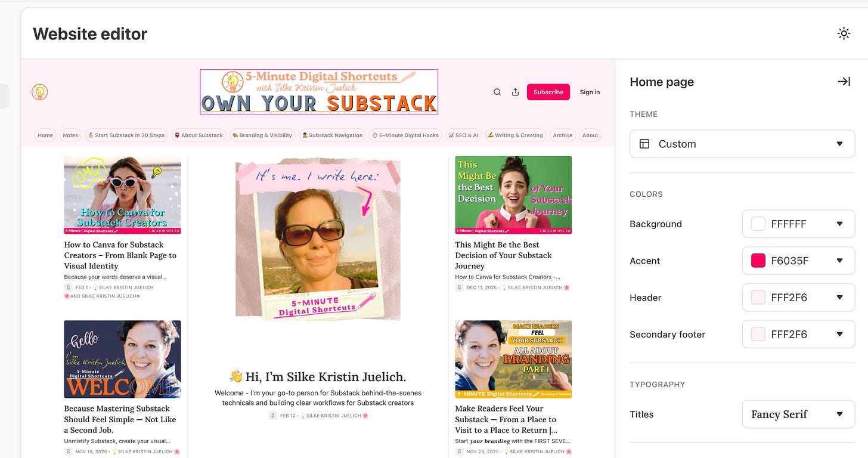
Task: Expand the Secondary footer color dropdown
Action: click(x=798, y=334)
